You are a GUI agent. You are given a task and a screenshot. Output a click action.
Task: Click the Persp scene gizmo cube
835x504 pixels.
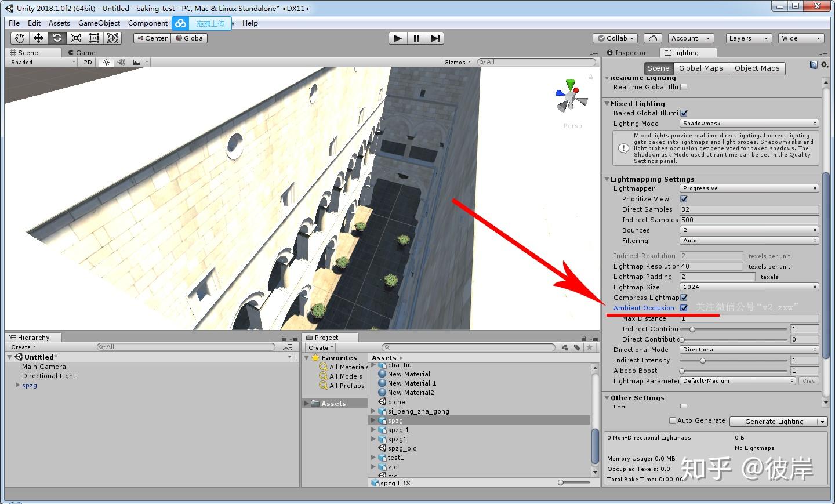coord(572,97)
